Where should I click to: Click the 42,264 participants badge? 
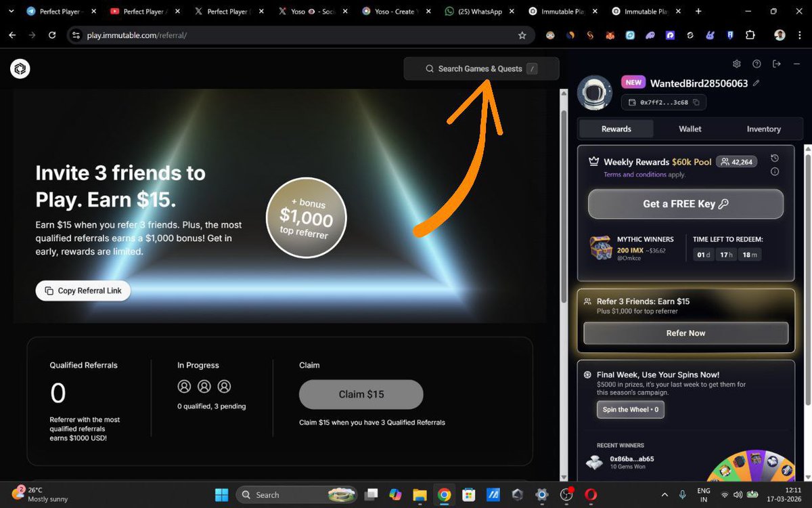point(737,162)
